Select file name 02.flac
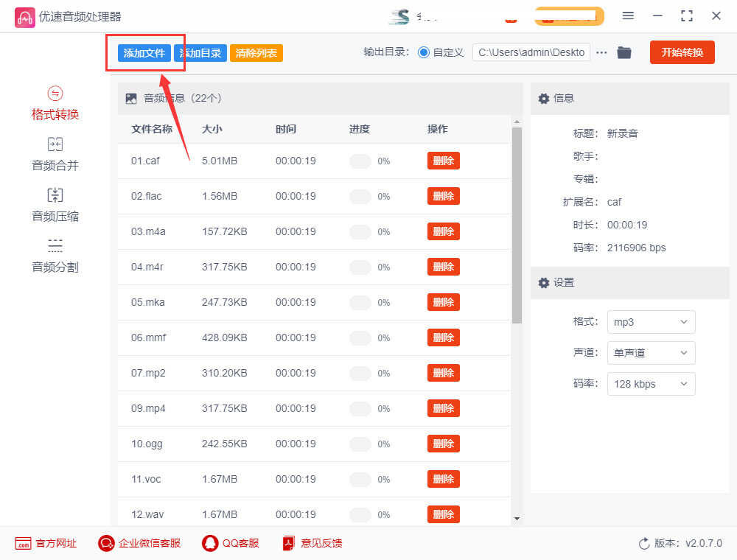 click(x=146, y=196)
